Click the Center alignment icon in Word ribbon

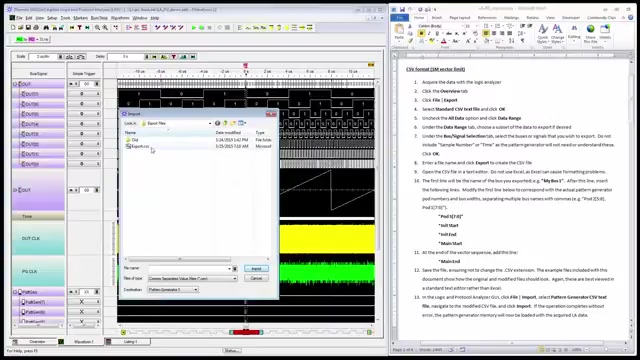click(x=494, y=33)
